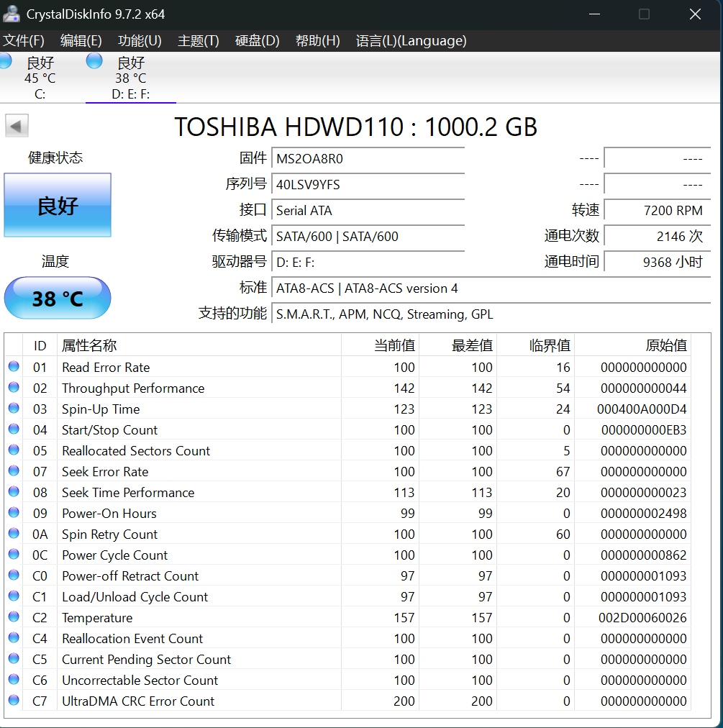The width and height of the screenshot is (723, 728).
Task: Click the serial number field 40LSV9YFS
Action: point(368,185)
